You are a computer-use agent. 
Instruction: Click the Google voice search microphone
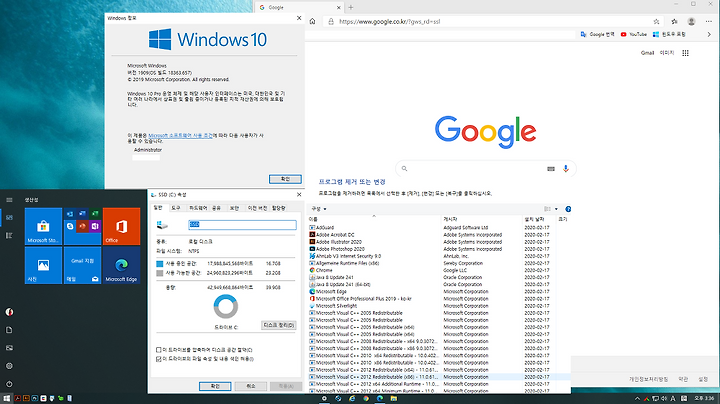point(566,168)
